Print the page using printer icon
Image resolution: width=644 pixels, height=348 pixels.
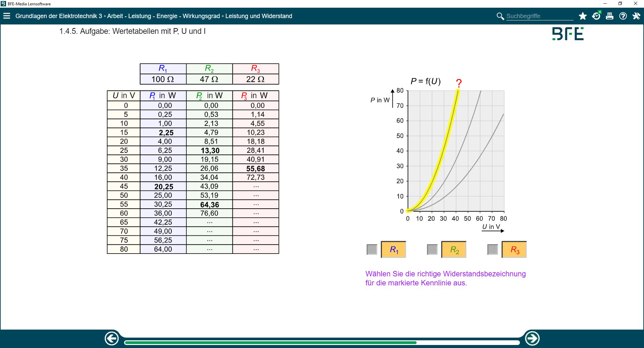click(609, 16)
